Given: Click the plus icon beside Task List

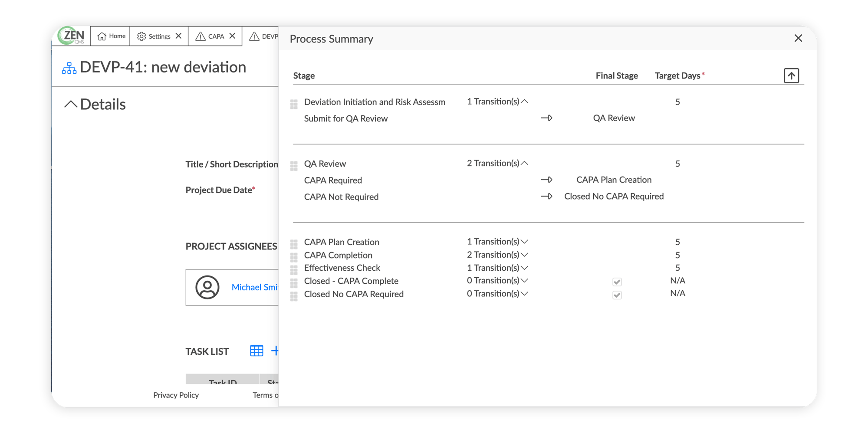Looking at the screenshot, I should tap(275, 351).
